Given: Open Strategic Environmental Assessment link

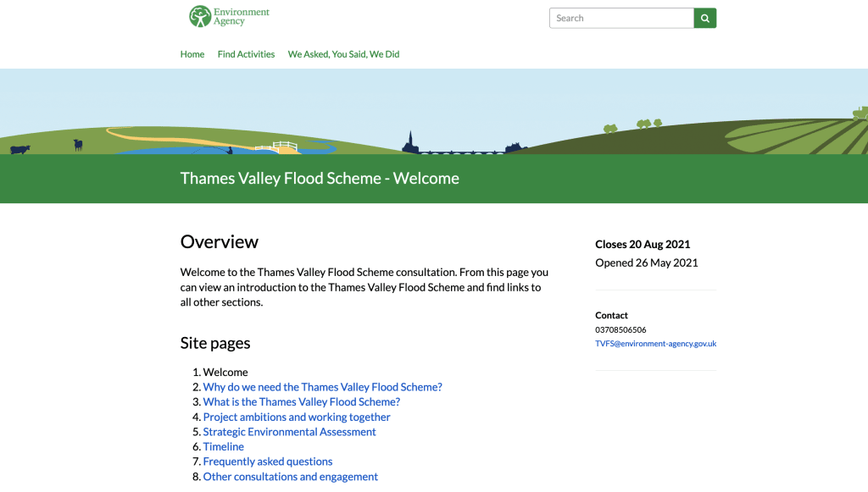Looking at the screenshot, I should click(x=289, y=432).
